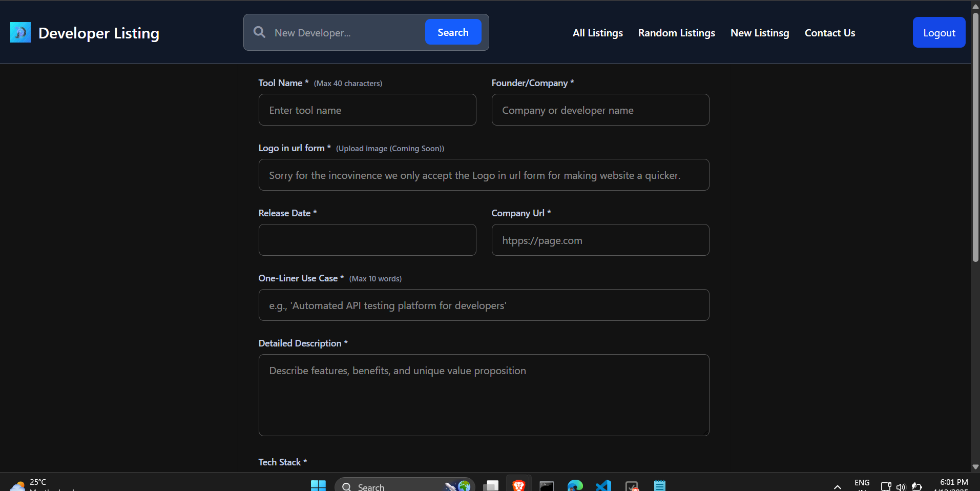Show hidden tray icons chevron
Screen dimensions: 980x491
(838, 487)
